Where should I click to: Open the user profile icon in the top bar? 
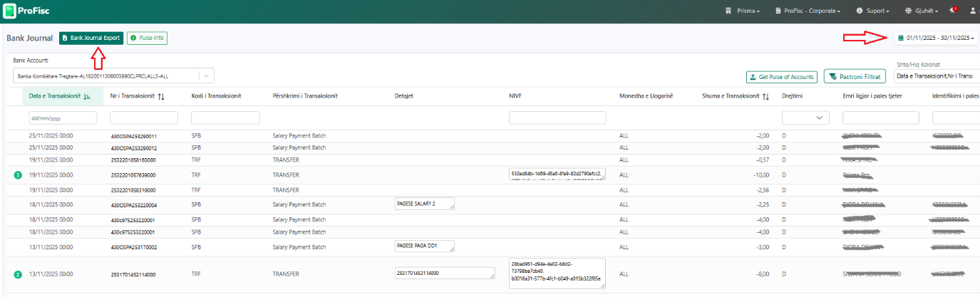coord(974,11)
